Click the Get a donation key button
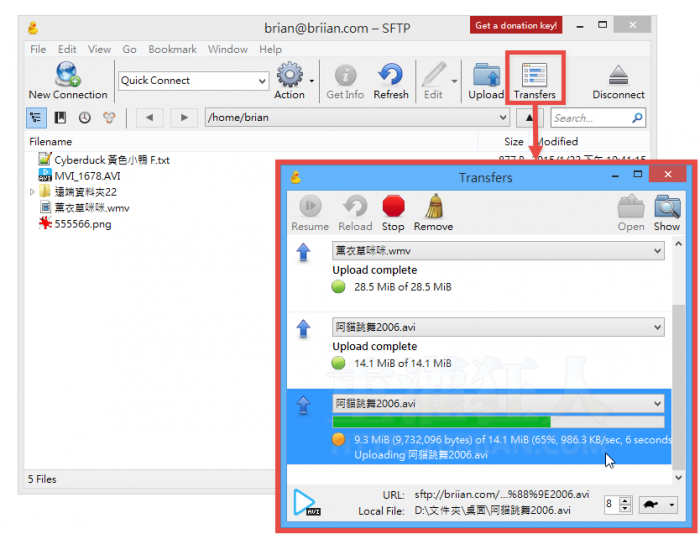The width and height of the screenshot is (700, 534). point(516,25)
